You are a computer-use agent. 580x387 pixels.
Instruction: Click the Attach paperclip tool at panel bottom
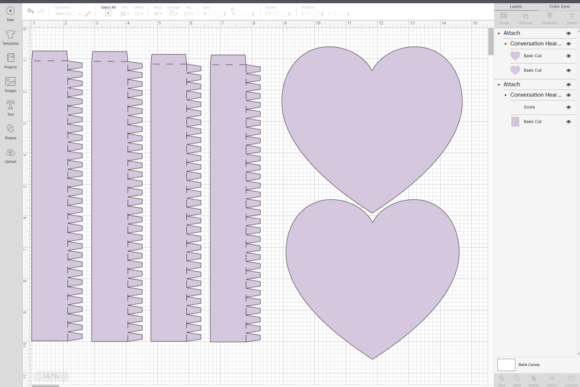coord(533,378)
